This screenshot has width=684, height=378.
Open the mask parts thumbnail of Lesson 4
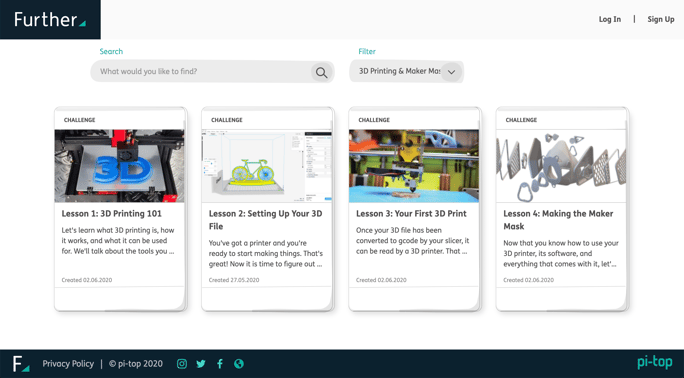(x=561, y=166)
